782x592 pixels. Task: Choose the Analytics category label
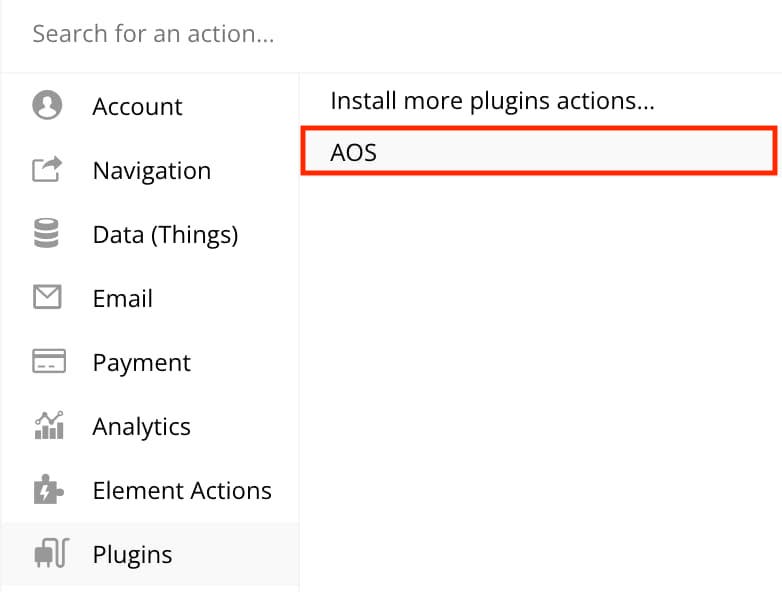[x=142, y=427]
